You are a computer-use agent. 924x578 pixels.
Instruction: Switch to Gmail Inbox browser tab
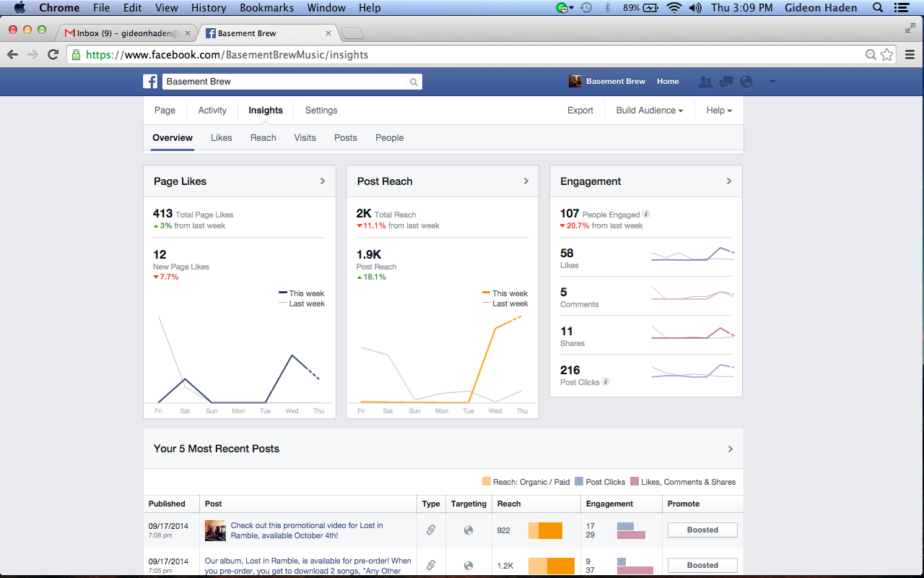pos(128,33)
